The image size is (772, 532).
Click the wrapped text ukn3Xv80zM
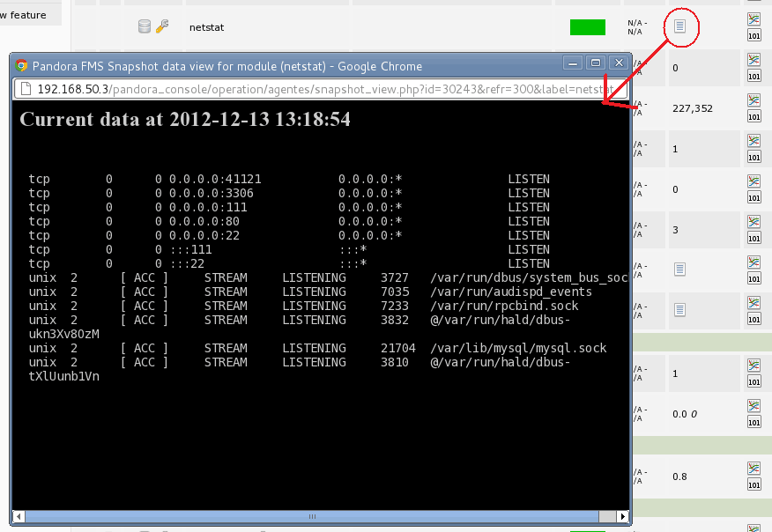click(x=64, y=334)
